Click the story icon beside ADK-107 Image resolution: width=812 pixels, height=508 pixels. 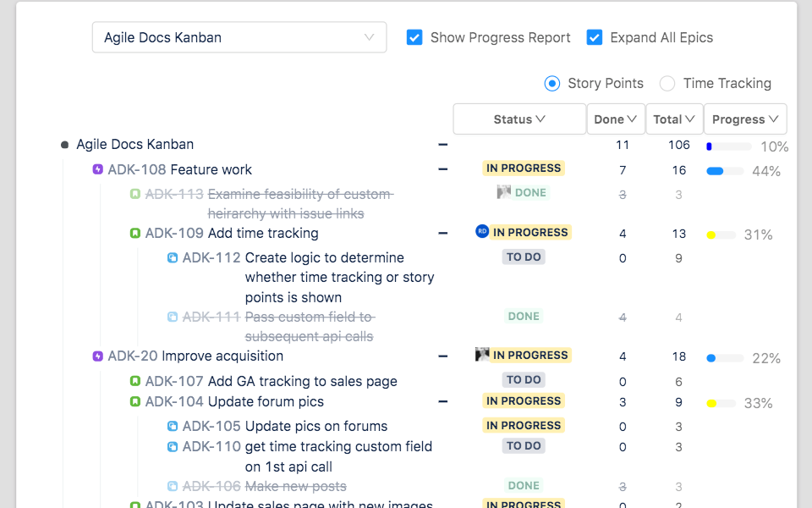pyautogui.click(x=134, y=381)
